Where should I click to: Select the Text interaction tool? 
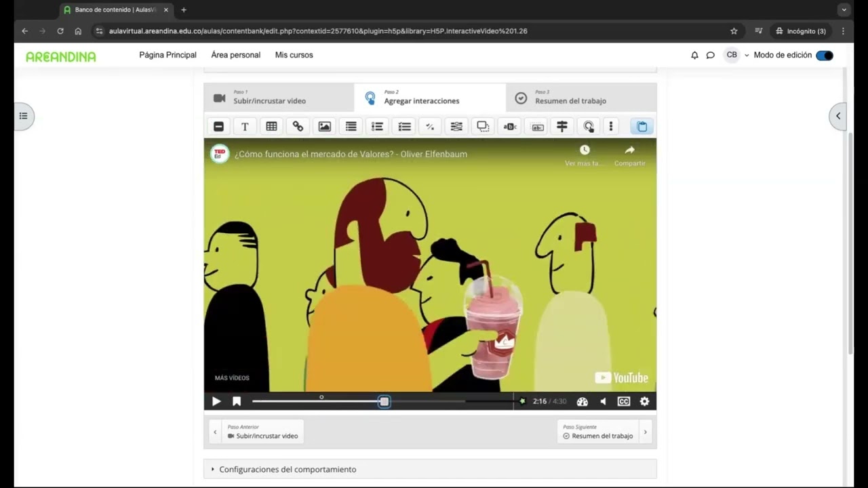coord(245,126)
